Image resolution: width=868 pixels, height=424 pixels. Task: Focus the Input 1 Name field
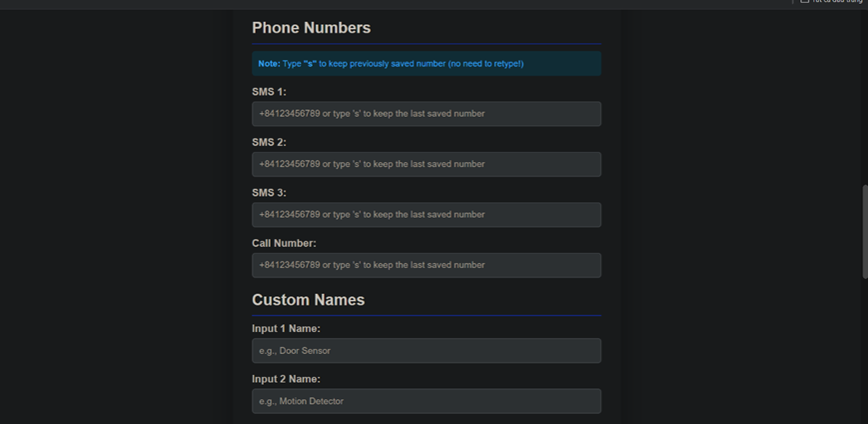(x=426, y=351)
